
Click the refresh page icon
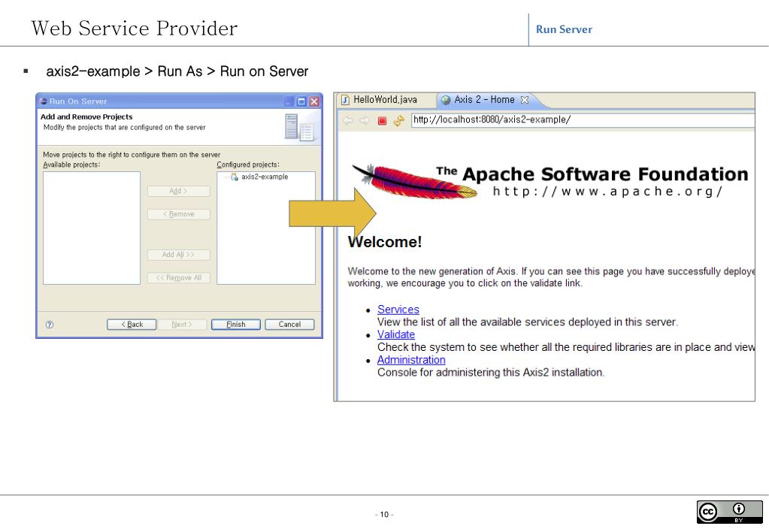pyautogui.click(x=398, y=121)
